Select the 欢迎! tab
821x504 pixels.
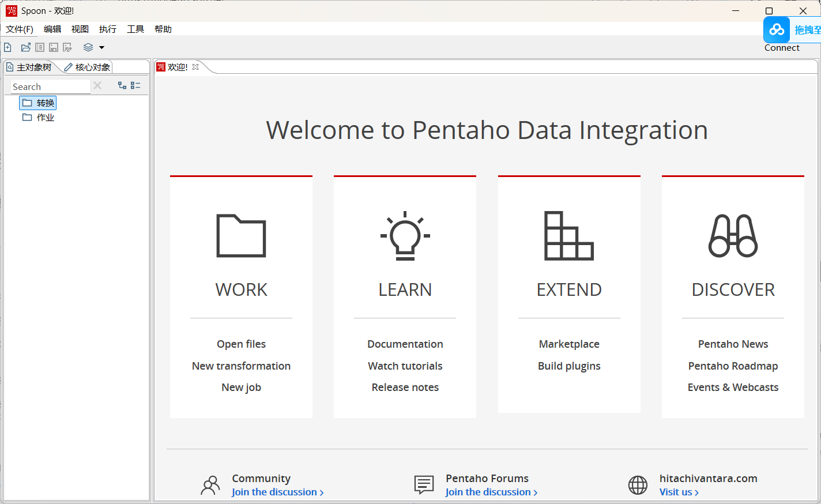[x=178, y=67]
